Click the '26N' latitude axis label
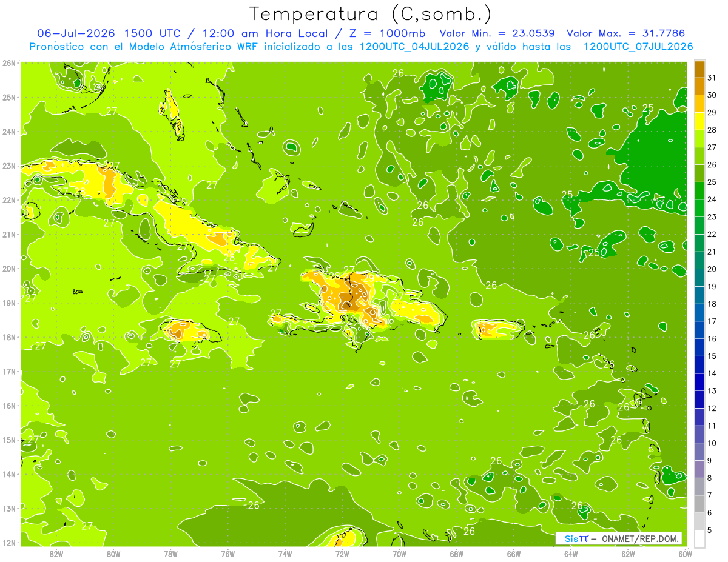Screen dimensions: 728x562 (x=9, y=63)
